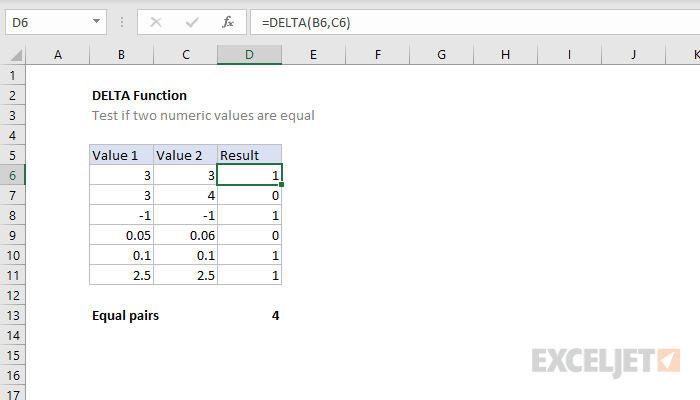Select cell B6 containing 3
Screen dimensions: 700x400
(121, 175)
